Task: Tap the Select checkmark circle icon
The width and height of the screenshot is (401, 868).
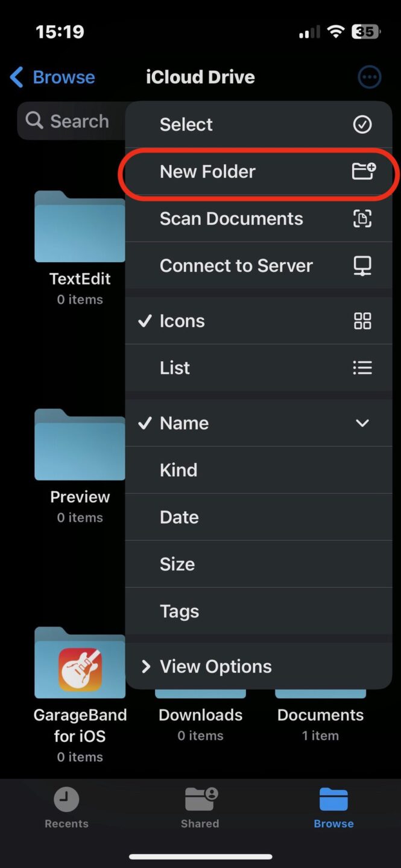Action: click(x=362, y=125)
